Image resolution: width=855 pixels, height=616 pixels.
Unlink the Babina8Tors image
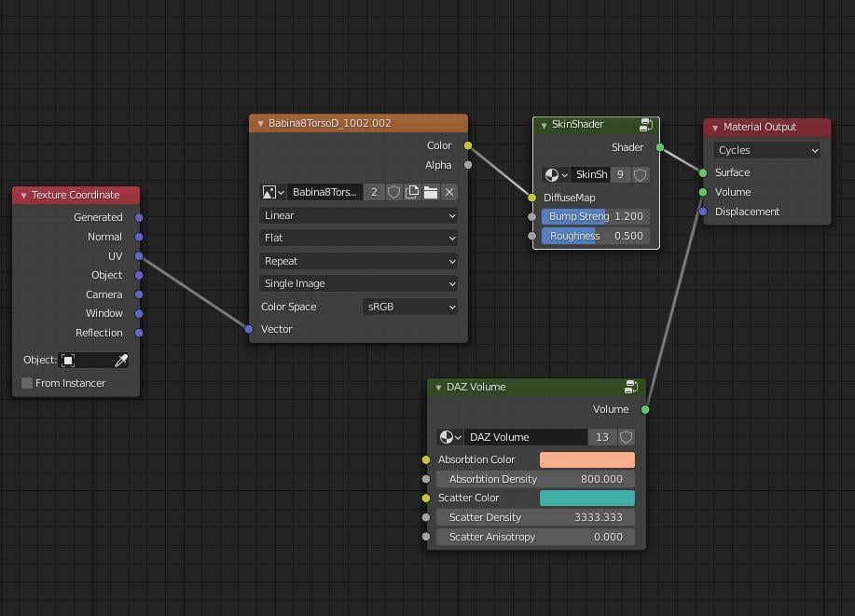[449, 192]
